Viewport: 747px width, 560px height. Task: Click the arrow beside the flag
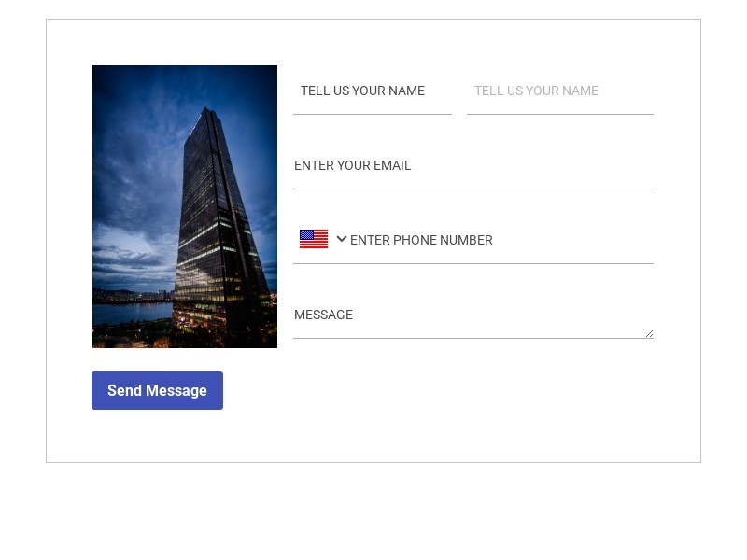342,239
